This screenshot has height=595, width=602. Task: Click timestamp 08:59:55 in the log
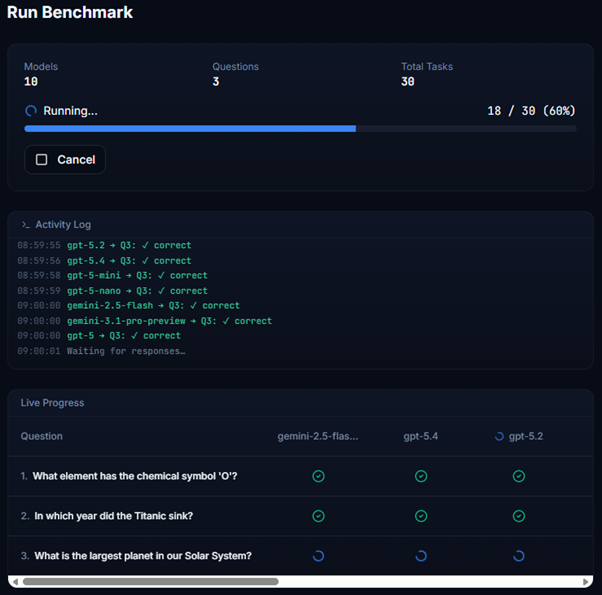tap(39, 245)
